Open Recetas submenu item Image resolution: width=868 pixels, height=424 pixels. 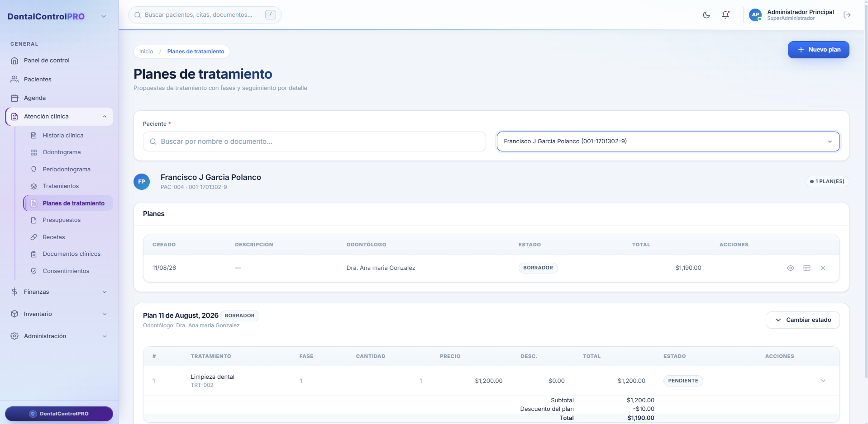(68, 237)
